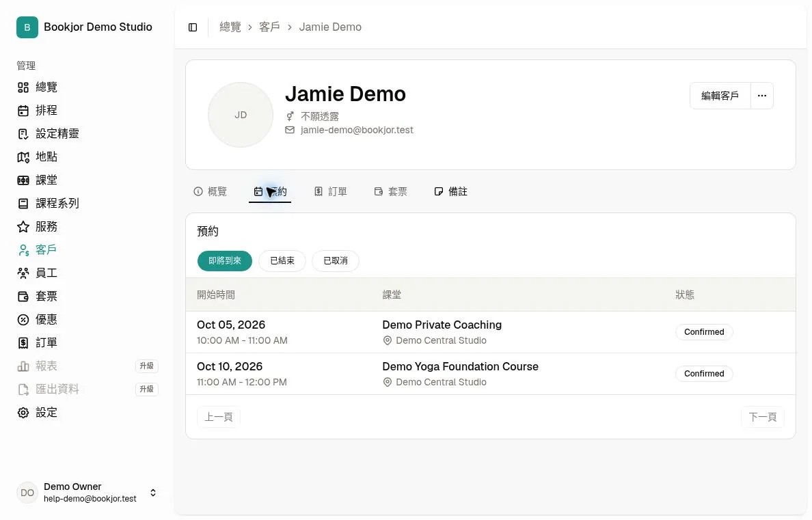812x520 pixels.
Task: Open the Demo Yoga Foundation Course booking
Action: click(x=461, y=367)
